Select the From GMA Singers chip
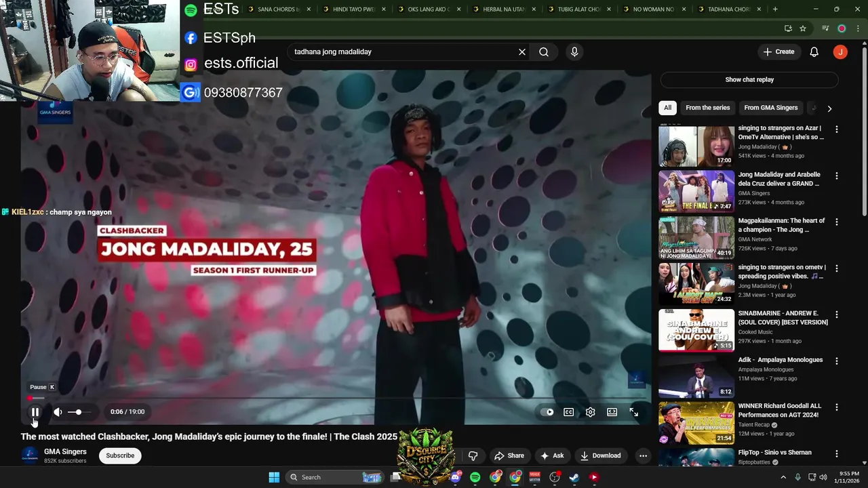 tap(770, 108)
